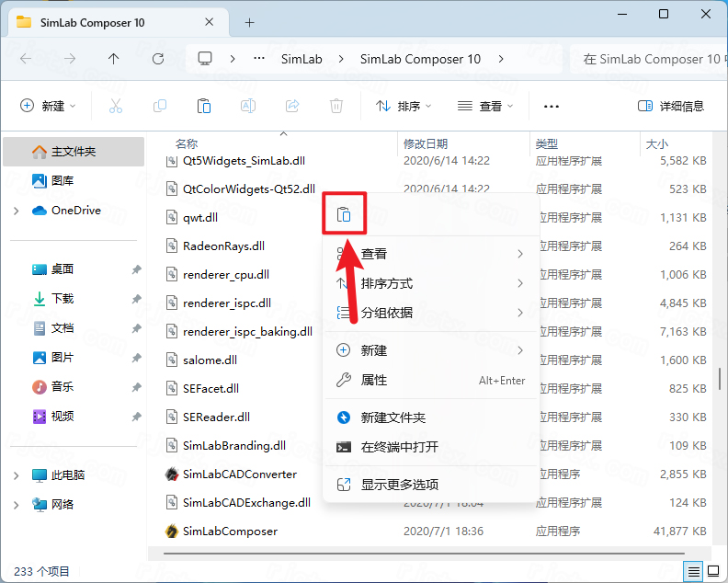Select the SimLabCADConverter application icon
Image resolution: width=728 pixels, height=583 pixels.
click(x=172, y=474)
